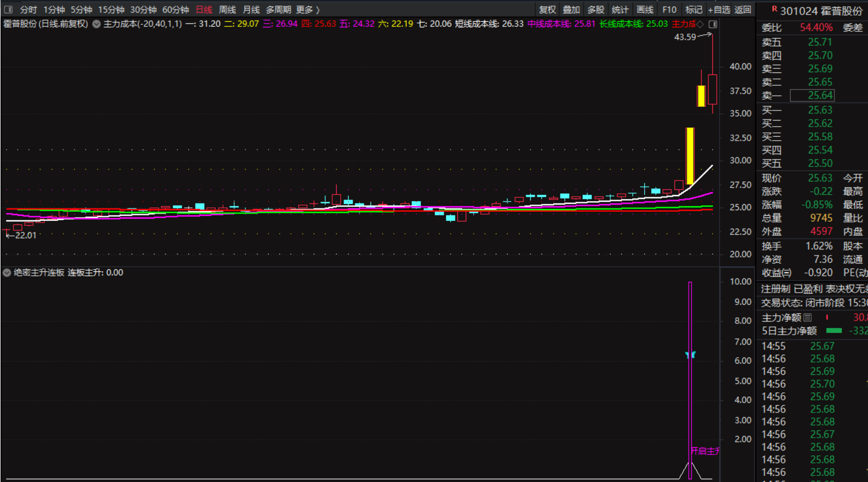The height and width of the screenshot is (482, 868).
Task: Click the panel icon beside 主力成 indicator legend
Action: 713,24
